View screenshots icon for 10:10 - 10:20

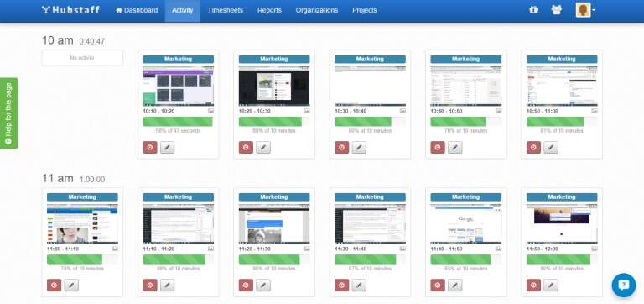(x=210, y=111)
